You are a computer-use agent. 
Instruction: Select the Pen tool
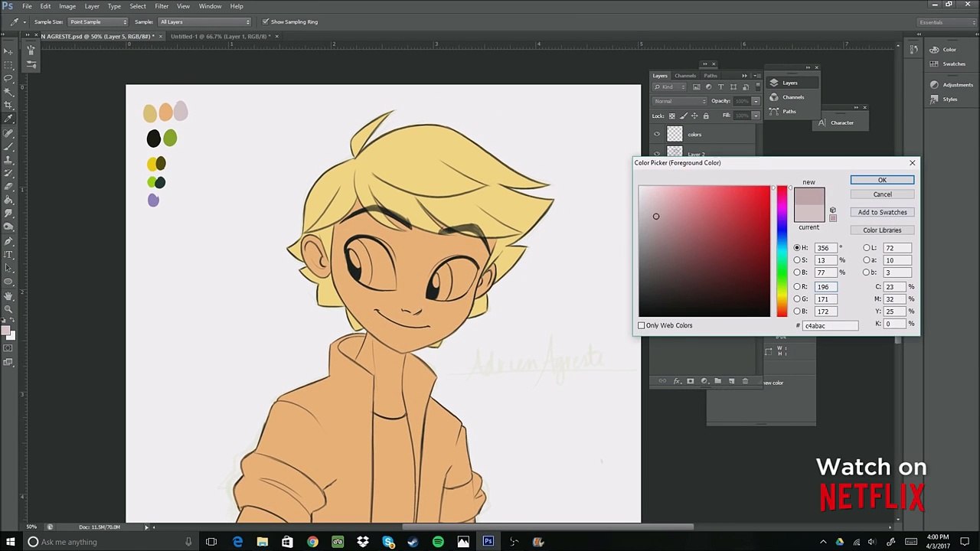(8, 241)
